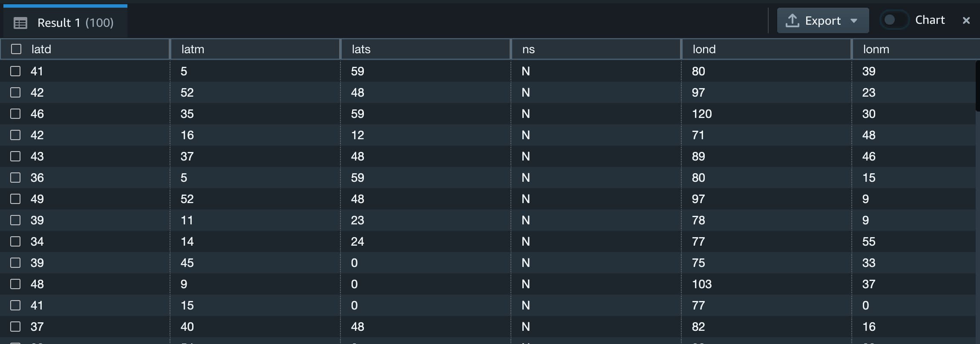Viewport: 980px width, 344px height.
Task: Select checkbox for row latd 37
Action: (15, 327)
